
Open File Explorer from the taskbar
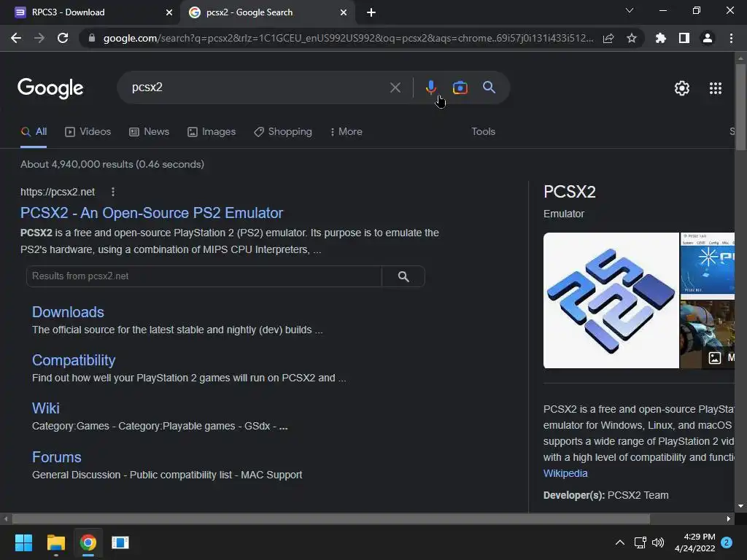(x=55, y=542)
